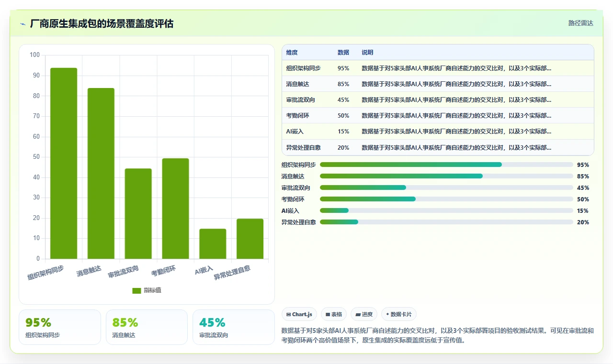Viewport: 613px width, 364px height.
Task: Select the 表格 chip
Action: tap(334, 314)
